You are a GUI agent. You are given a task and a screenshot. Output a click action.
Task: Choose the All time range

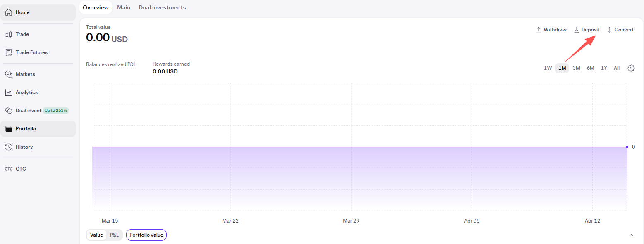(x=616, y=68)
